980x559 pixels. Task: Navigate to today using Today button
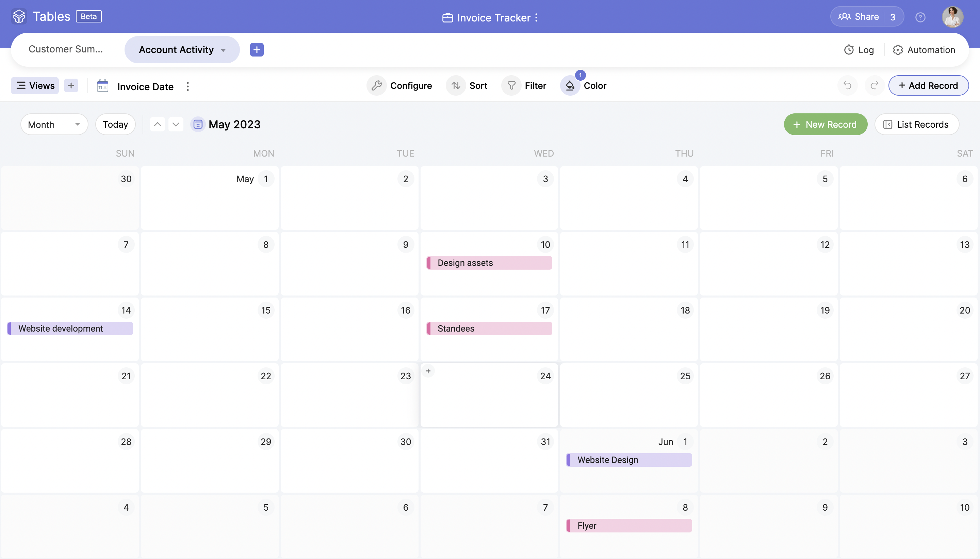[x=115, y=124]
